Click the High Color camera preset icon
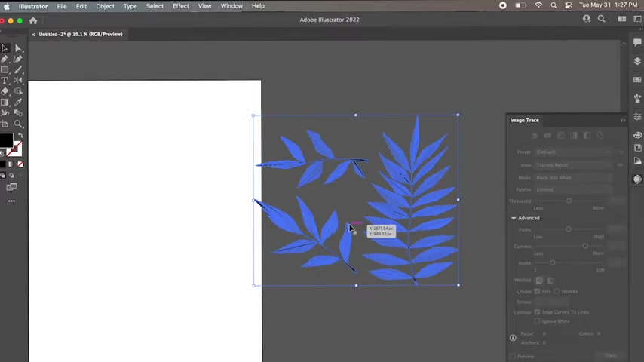 (547, 135)
